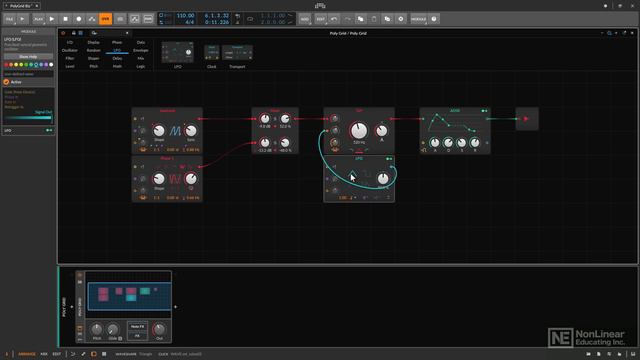Viewport: 640px width, 360px height.
Task: Select the Oscillator module category
Action: pos(69,50)
